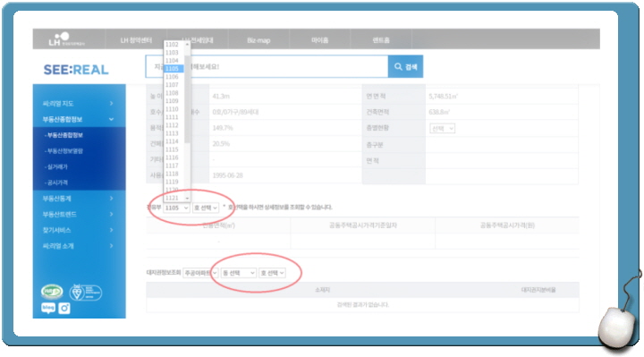
Task: Select 1107 in the open list
Action: coord(174,85)
